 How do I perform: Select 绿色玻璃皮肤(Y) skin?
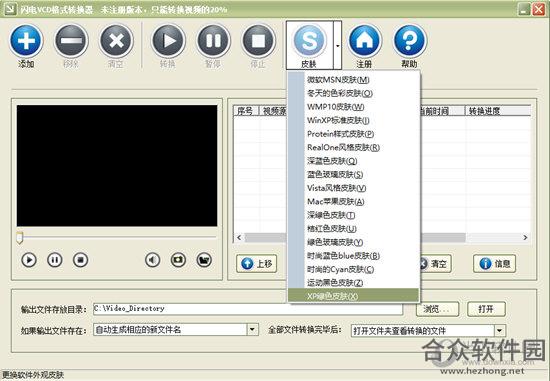tap(354, 242)
